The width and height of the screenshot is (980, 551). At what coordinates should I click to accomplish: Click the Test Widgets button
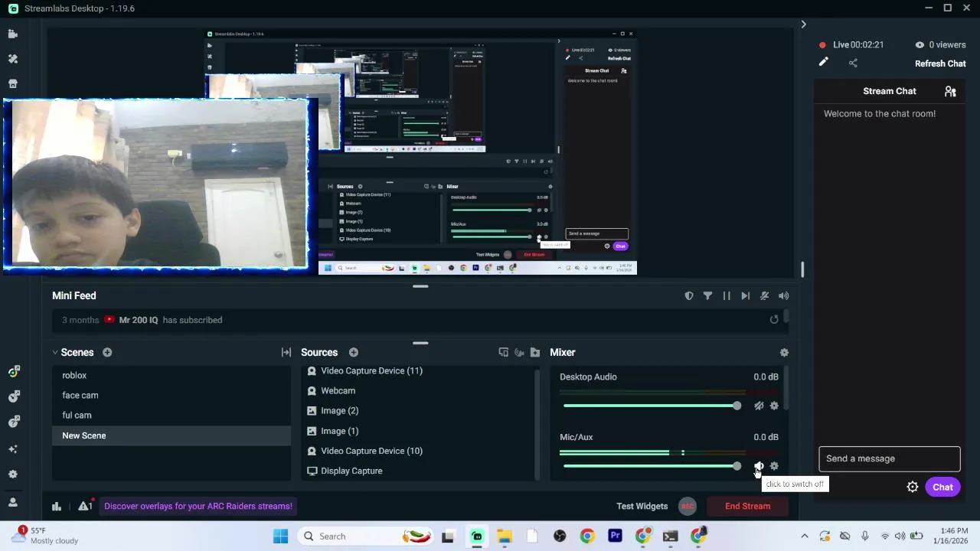point(642,506)
